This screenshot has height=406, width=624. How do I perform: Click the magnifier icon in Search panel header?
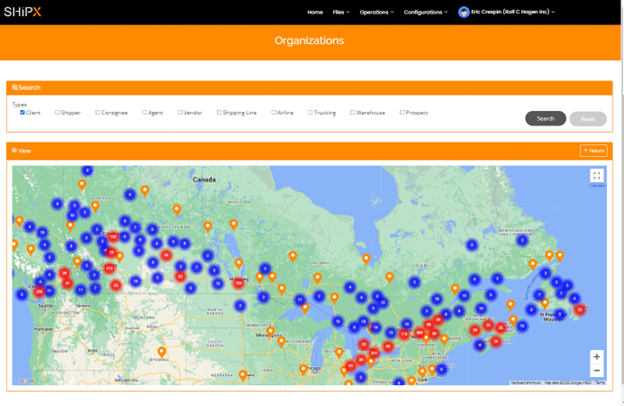[x=15, y=88]
